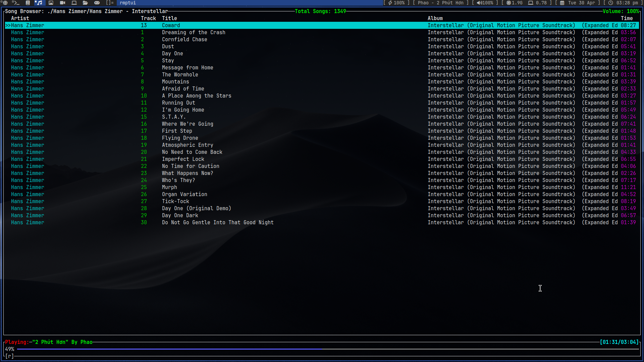This screenshot has height=362, width=644.
Task: Switch to the gamepad workspace icon
Action: (x=97, y=3)
